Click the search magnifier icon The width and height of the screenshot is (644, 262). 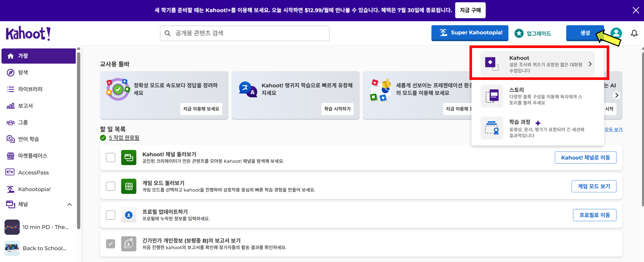pyautogui.click(x=167, y=33)
